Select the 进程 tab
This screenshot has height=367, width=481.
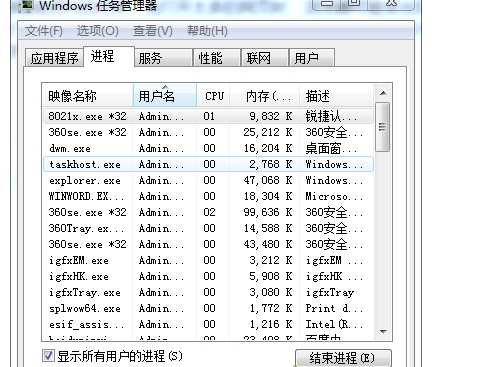(109, 57)
